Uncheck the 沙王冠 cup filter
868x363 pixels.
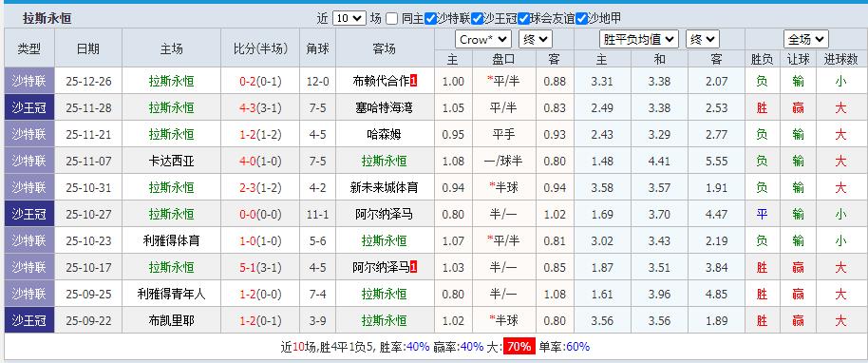click(x=477, y=19)
